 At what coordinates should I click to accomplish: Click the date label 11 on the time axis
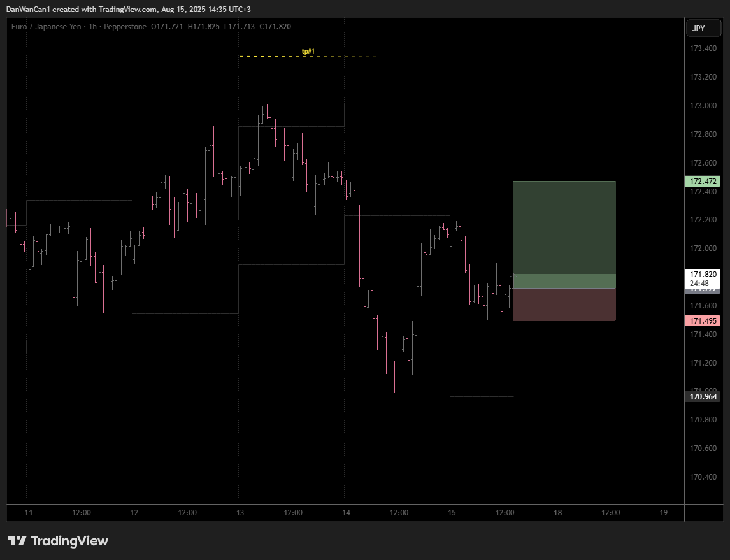(29, 512)
